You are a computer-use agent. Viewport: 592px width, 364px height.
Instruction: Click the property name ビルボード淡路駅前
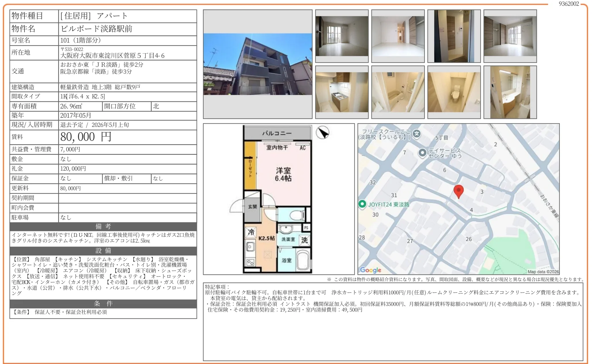[x=96, y=29]
